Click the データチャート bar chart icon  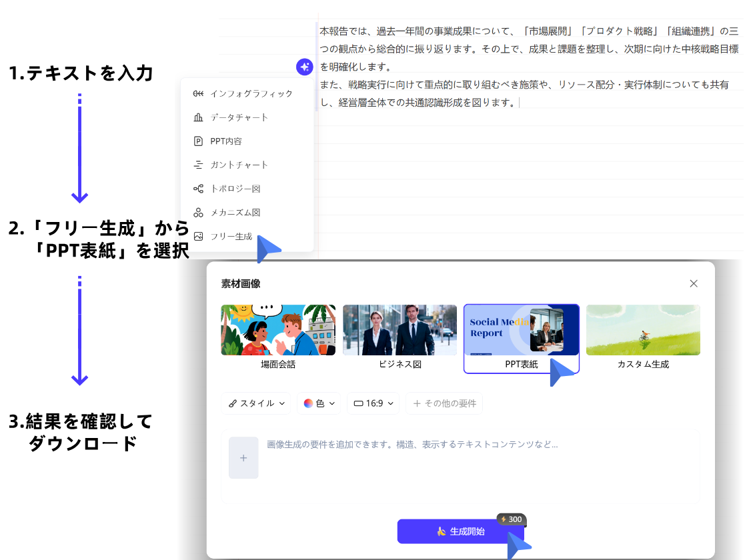(198, 117)
